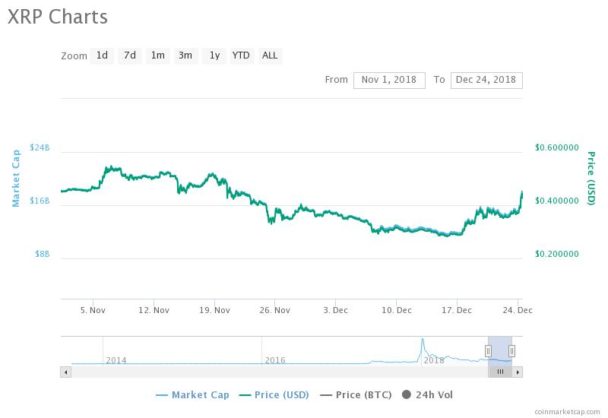
Task: Toggle the Price (USD) series legend
Action: click(274, 395)
